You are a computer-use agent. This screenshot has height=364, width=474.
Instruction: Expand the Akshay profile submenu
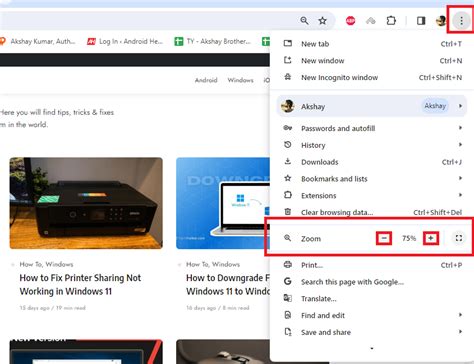coord(372,106)
